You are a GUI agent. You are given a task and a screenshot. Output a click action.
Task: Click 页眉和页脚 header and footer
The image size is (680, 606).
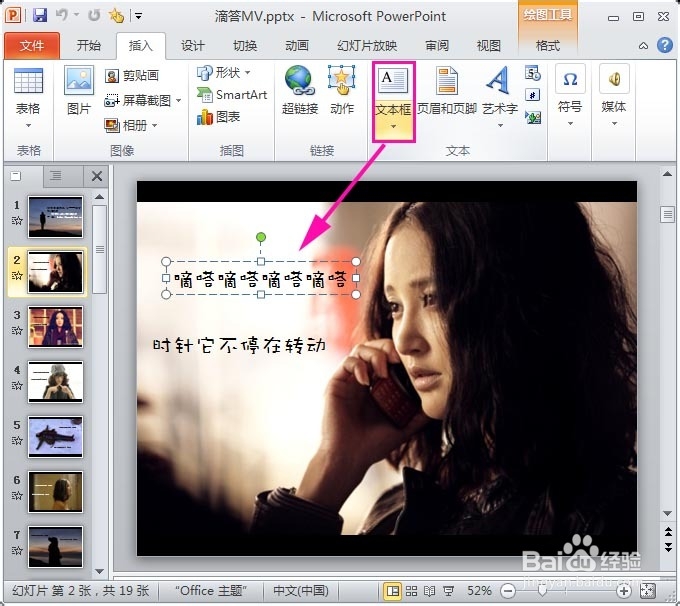[447, 90]
